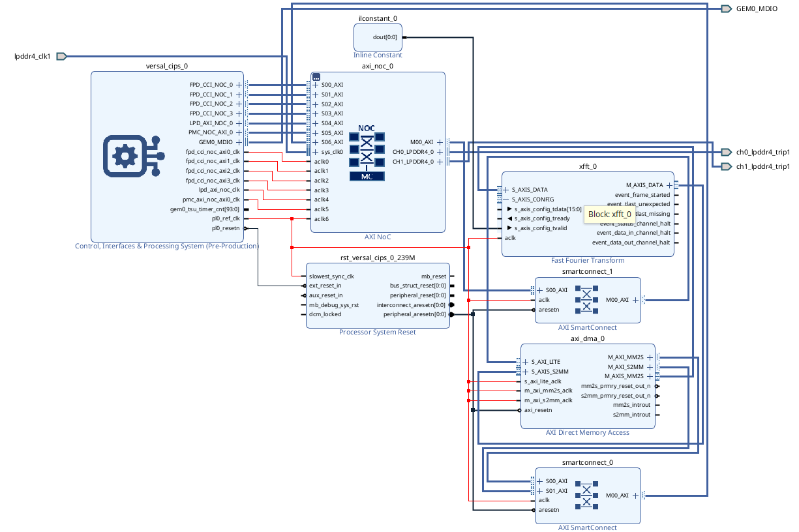Expand M00_AXI interface on smartconnect_0
The image size is (799, 532).
click(x=635, y=495)
